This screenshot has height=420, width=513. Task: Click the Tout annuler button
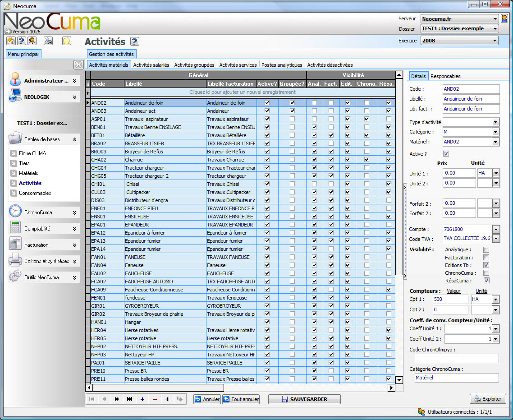241,399
